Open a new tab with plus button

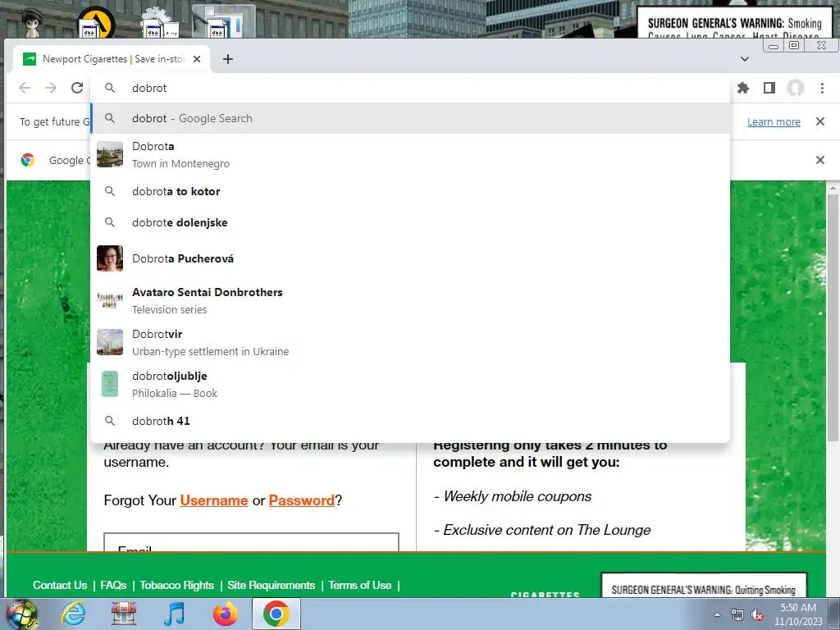coord(228,59)
